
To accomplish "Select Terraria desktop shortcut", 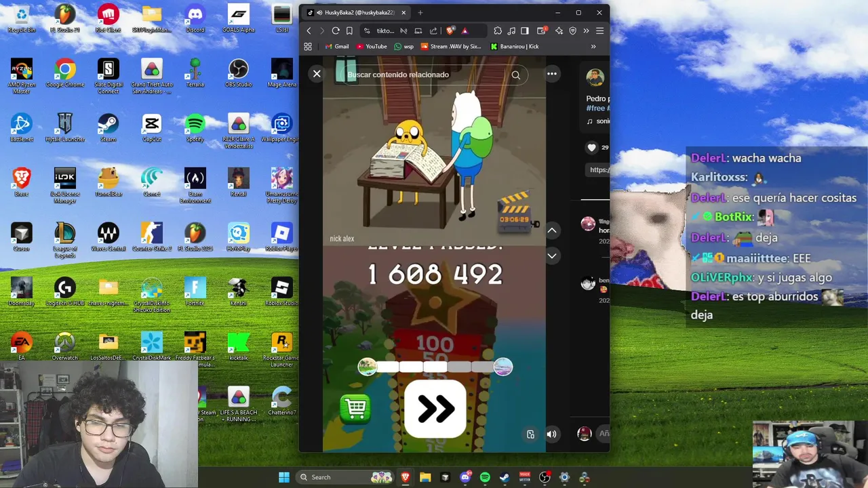I will (195, 73).
